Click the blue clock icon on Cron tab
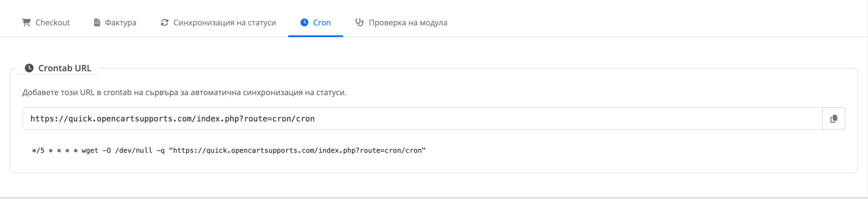 304,22
